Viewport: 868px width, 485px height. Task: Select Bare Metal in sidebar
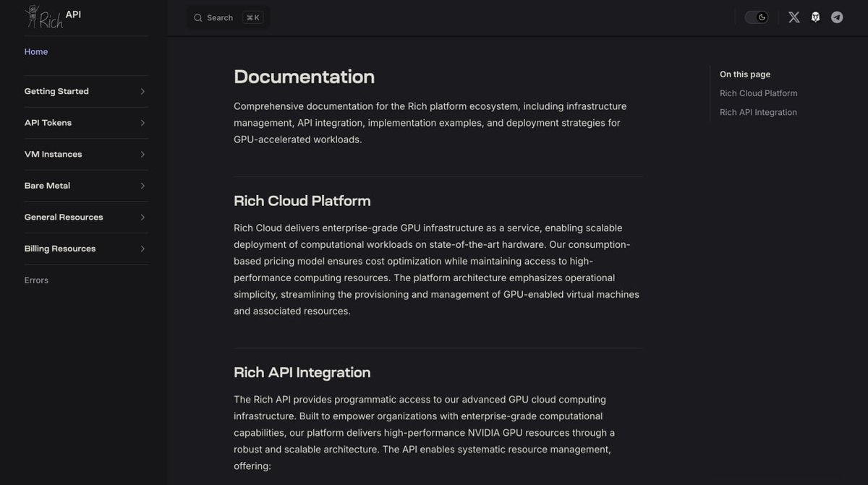tap(47, 186)
